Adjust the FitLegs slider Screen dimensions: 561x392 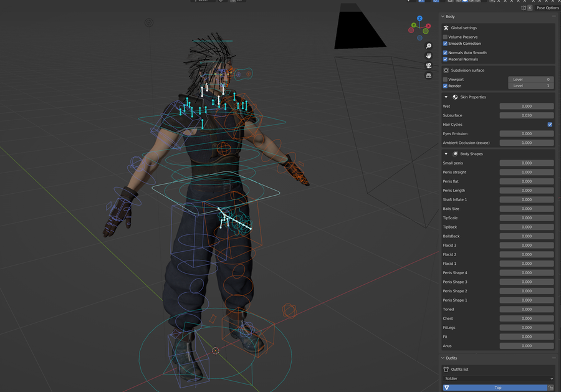(527, 328)
